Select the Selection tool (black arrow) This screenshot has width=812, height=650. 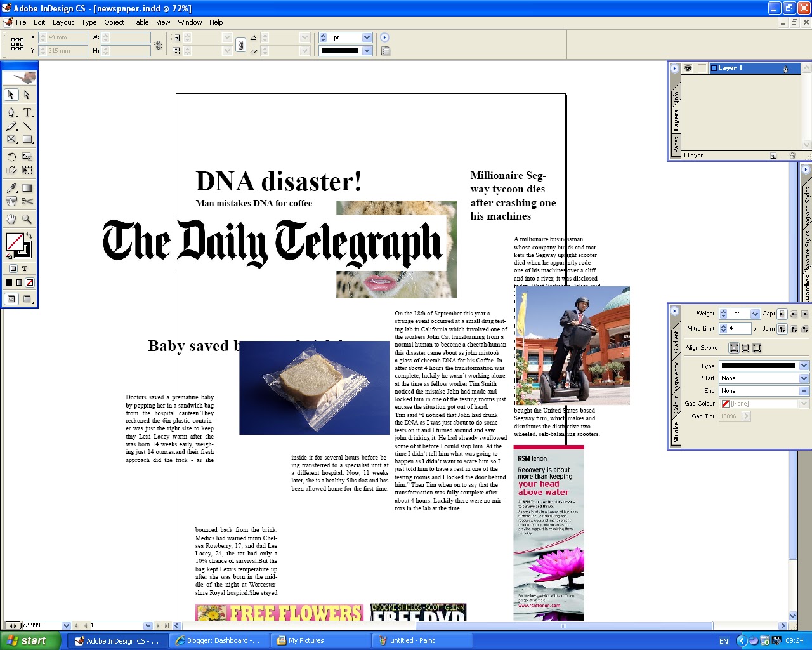click(x=11, y=95)
